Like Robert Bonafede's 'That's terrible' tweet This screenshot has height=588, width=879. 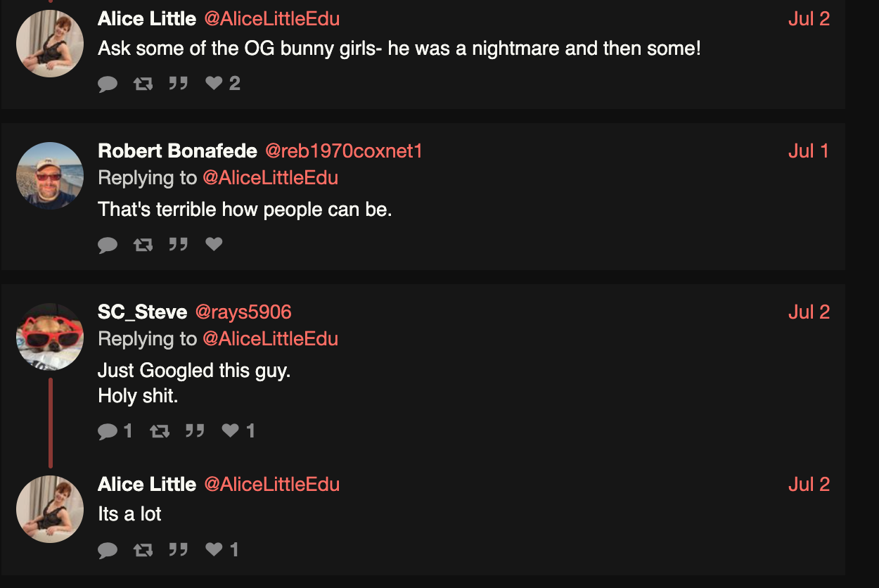pyautogui.click(x=214, y=244)
